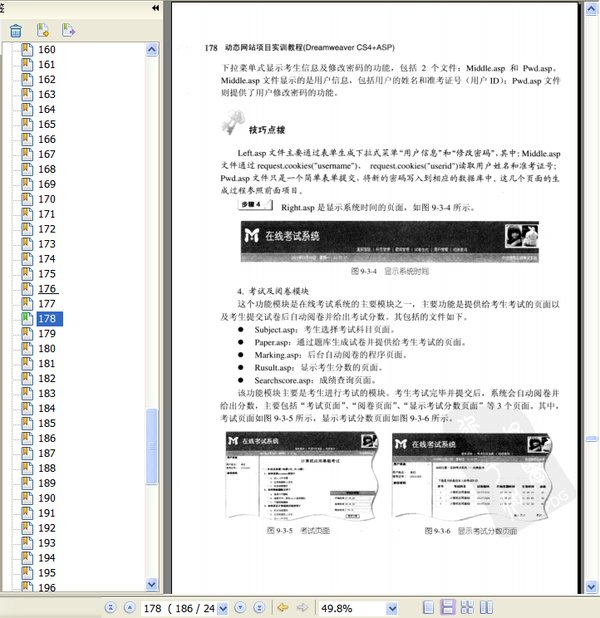Screen dimensions: 600x618
Task: Select bookmark 170
Action: [x=47, y=199]
